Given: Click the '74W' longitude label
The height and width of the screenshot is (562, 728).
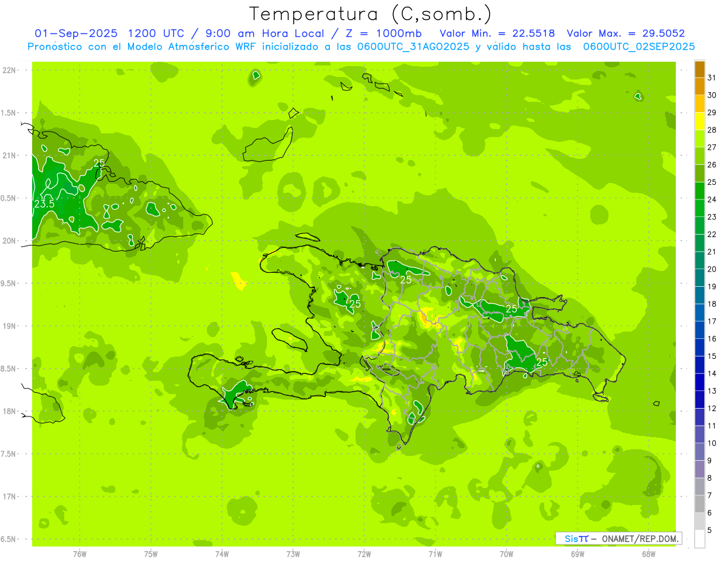Looking at the screenshot, I should 222,554.
